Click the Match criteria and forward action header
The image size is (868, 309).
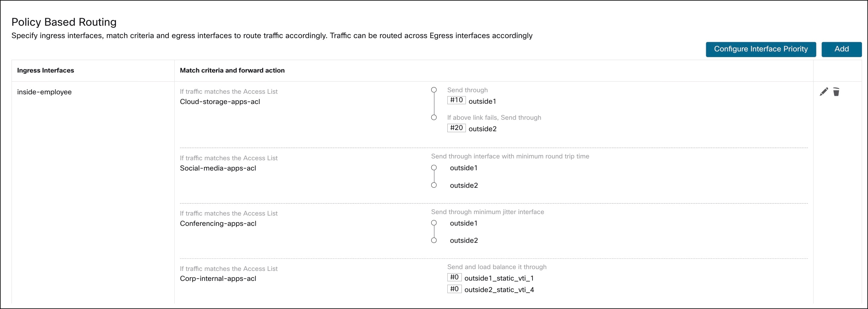pos(232,70)
